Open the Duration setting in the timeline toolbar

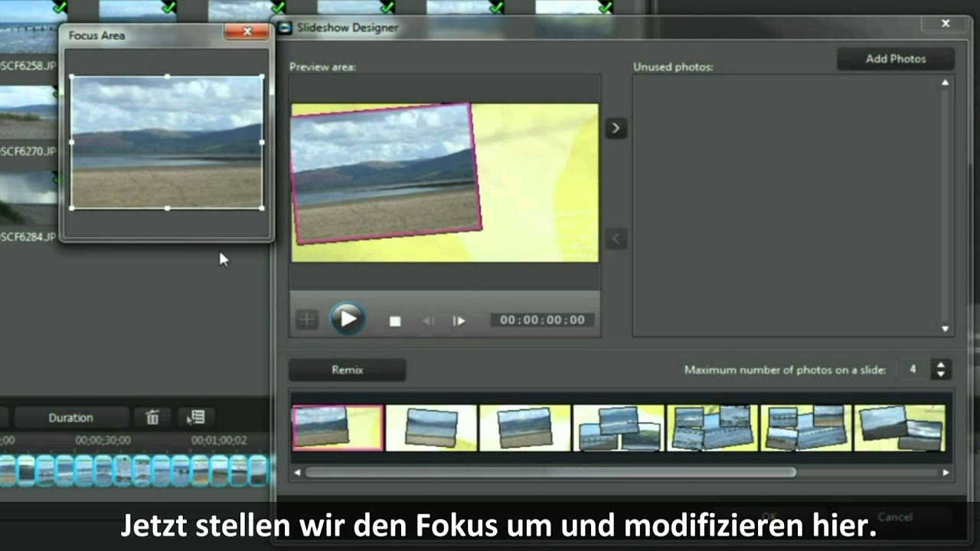coord(70,418)
